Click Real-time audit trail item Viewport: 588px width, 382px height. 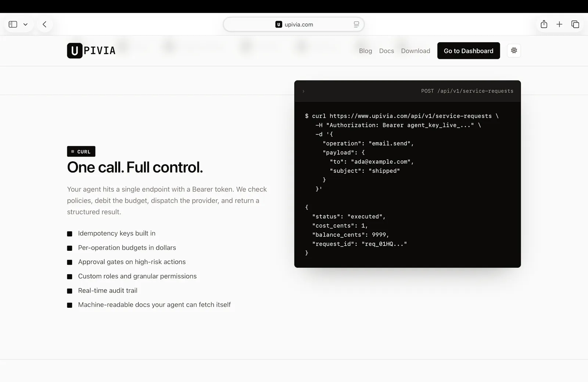click(102, 290)
